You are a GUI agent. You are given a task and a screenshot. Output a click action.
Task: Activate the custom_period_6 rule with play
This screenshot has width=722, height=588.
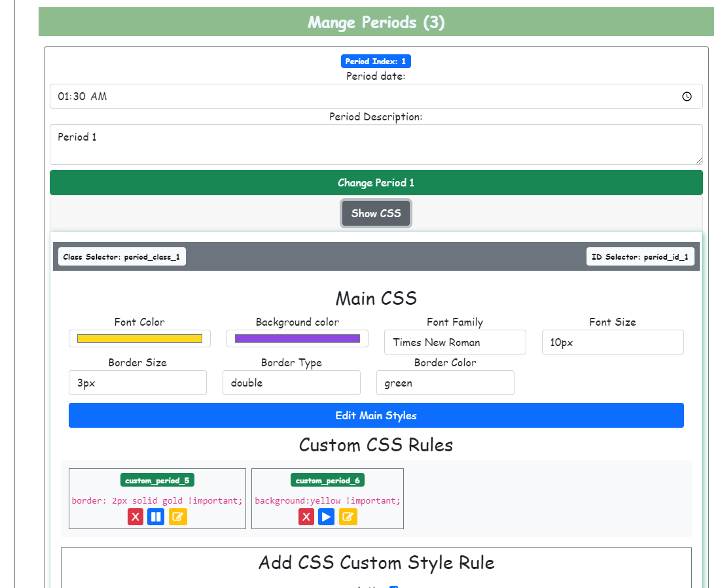click(326, 517)
